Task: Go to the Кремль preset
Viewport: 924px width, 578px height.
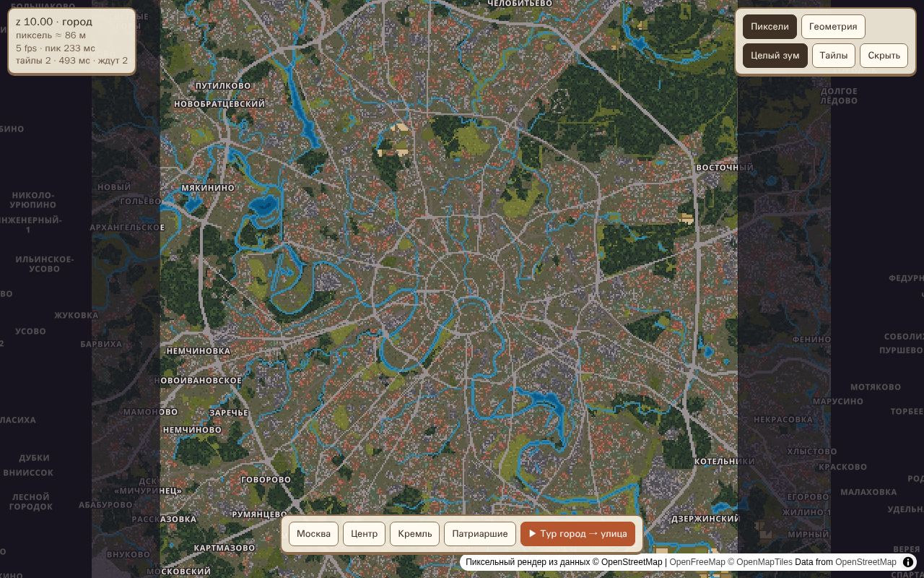Action: [415, 534]
